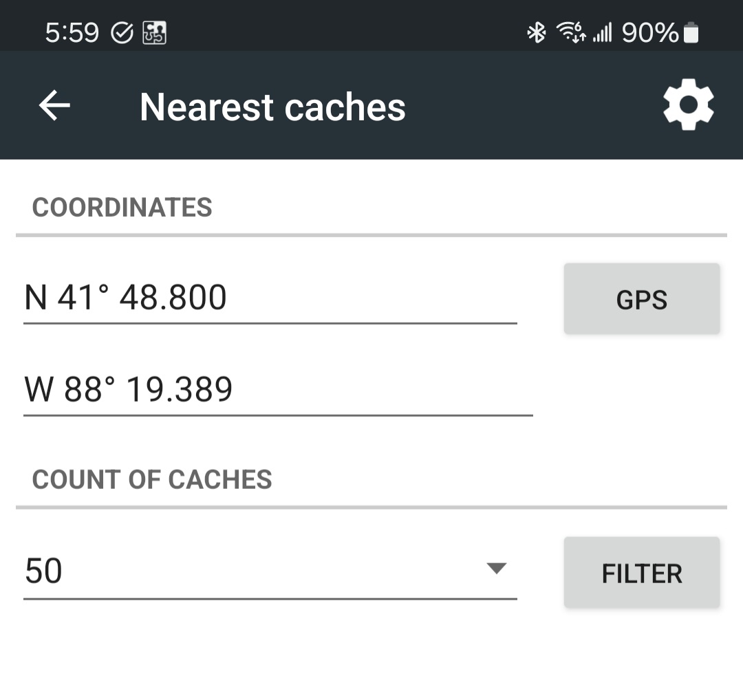Tap the 90% battery percentage text
This screenshot has height=700, width=743.
[x=650, y=32]
